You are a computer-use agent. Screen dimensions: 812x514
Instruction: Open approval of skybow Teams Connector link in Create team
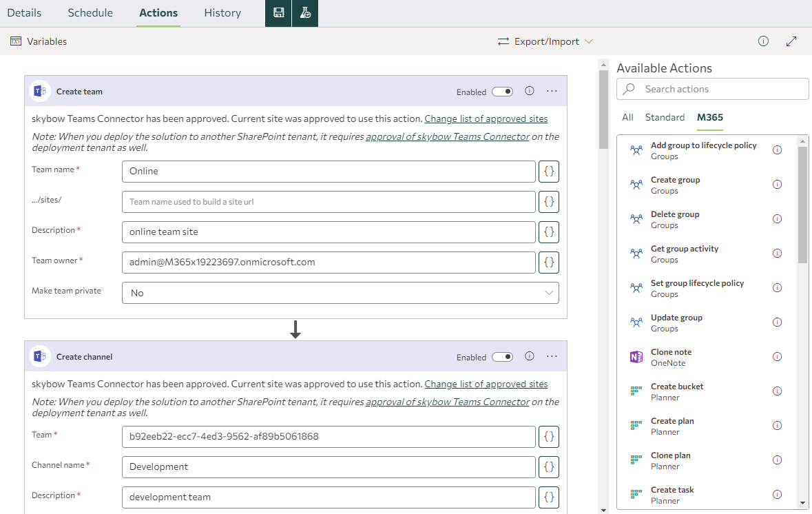448,136
